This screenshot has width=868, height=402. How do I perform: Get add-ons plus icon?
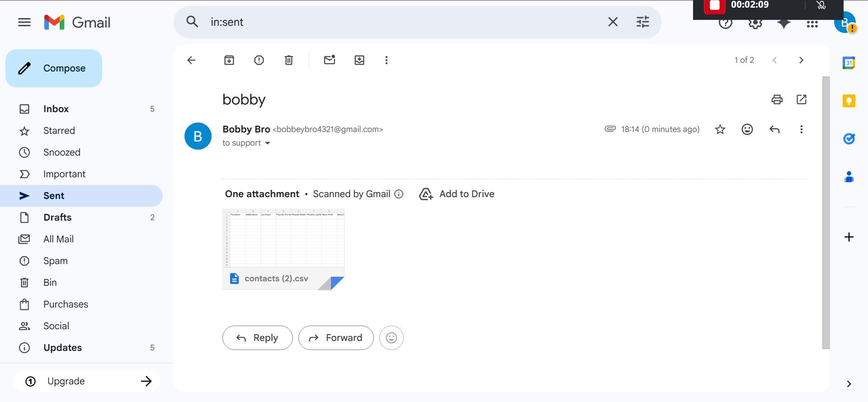click(x=849, y=237)
